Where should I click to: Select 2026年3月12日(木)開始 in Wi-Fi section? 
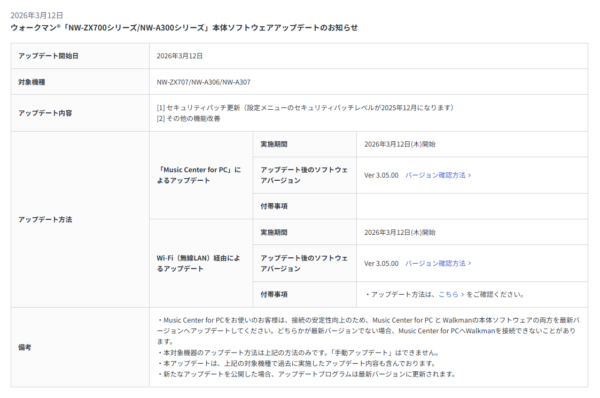point(400,232)
